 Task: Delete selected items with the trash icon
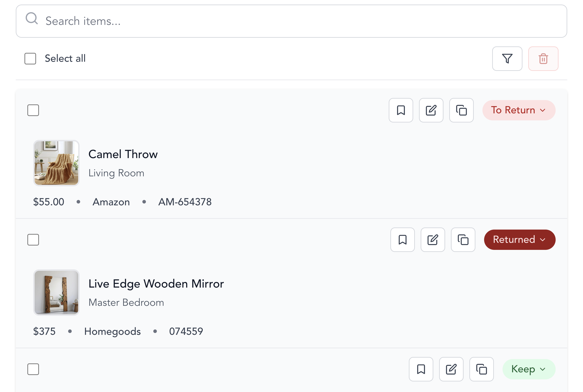tap(543, 58)
